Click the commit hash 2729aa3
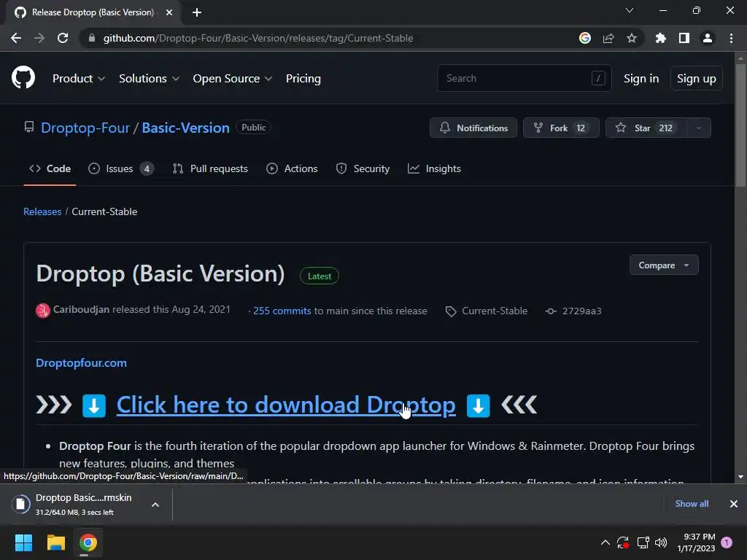Screen dimensions: 747x560 coord(581,311)
